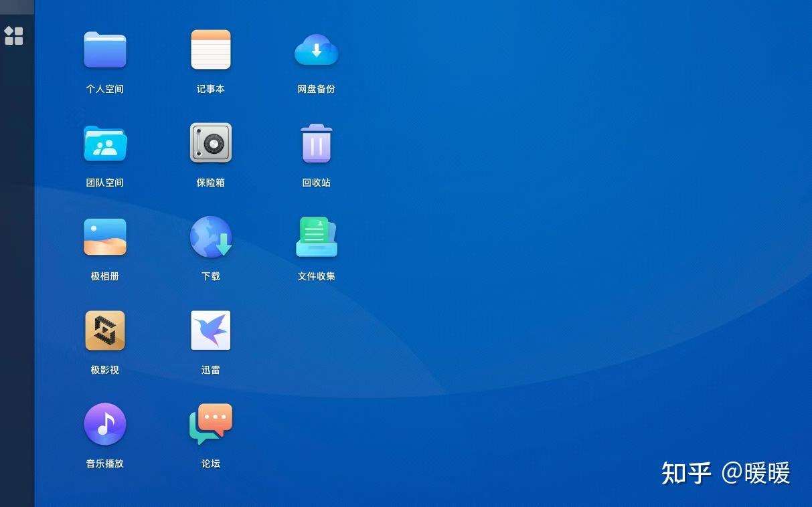Click the 音乐播放 caption text
Image resolution: width=812 pixels, height=507 pixels.
click(x=104, y=462)
